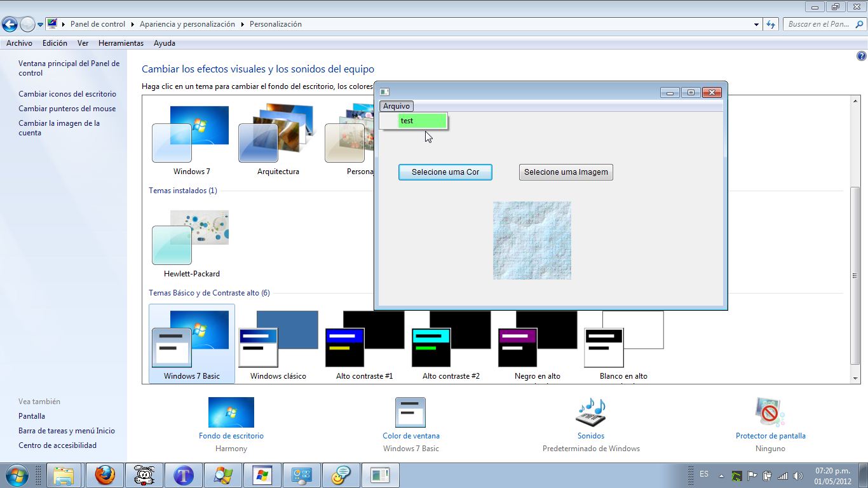Click the refresh button beside address bar
This screenshot has width=868, height=488.
tap(771, 24)
